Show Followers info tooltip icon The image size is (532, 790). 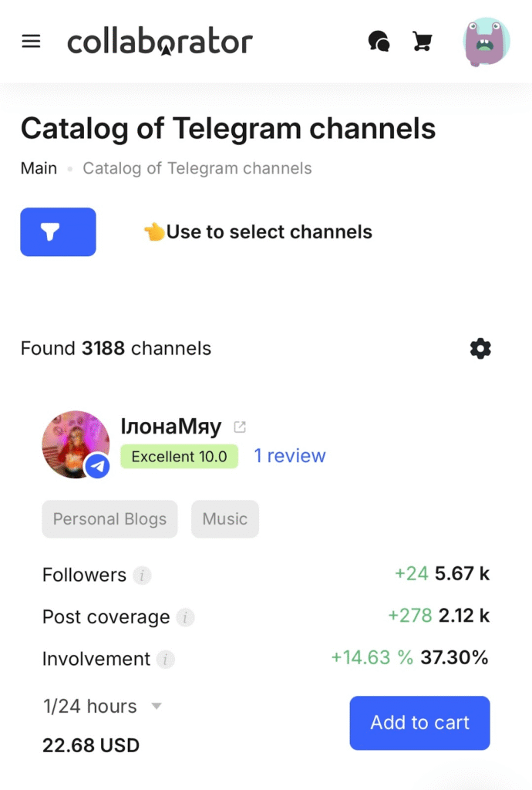pyautogui.click(x=142, y=575)
